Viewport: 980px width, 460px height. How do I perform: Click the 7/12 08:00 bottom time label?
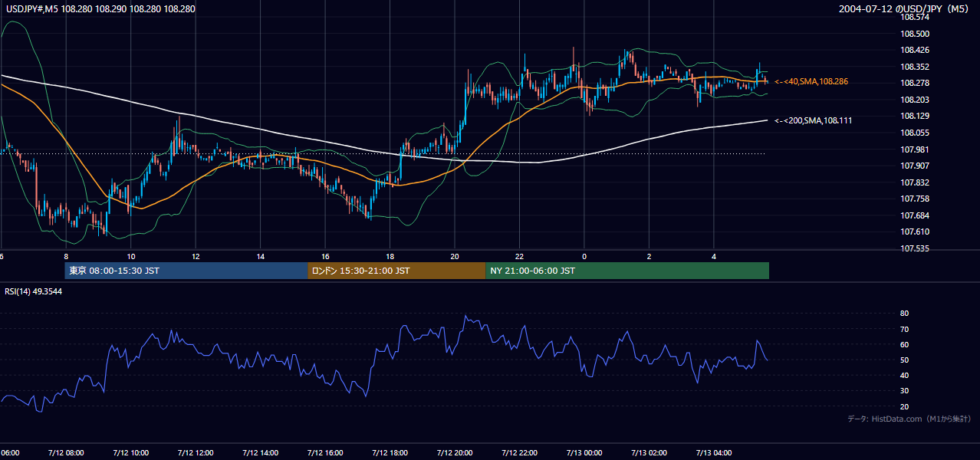coord(65,453)
